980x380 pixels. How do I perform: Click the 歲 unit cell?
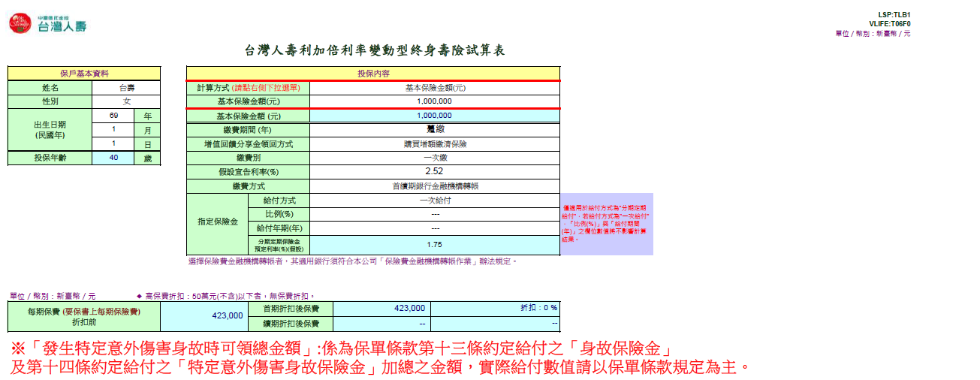coord(147,158)
